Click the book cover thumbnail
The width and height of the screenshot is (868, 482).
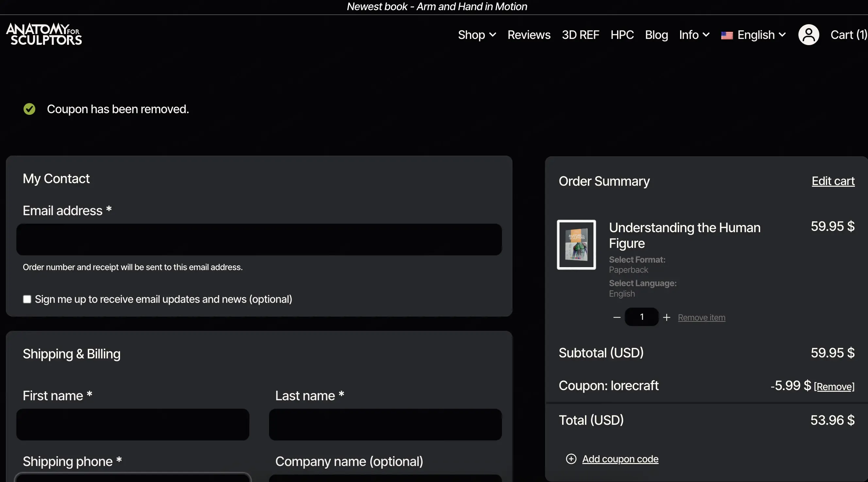[x=576, y=245]
